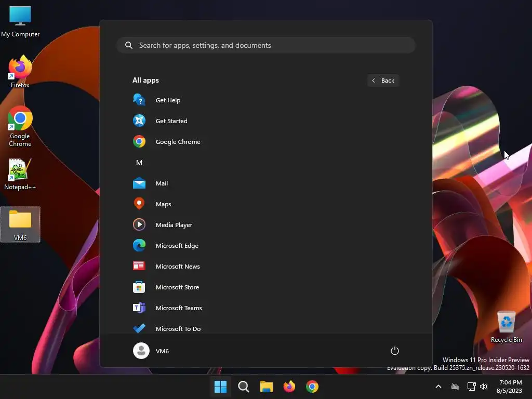Open volume speaker tray icon
The width and height of the screenshot is (532, 399).
[x=484, y=387]
